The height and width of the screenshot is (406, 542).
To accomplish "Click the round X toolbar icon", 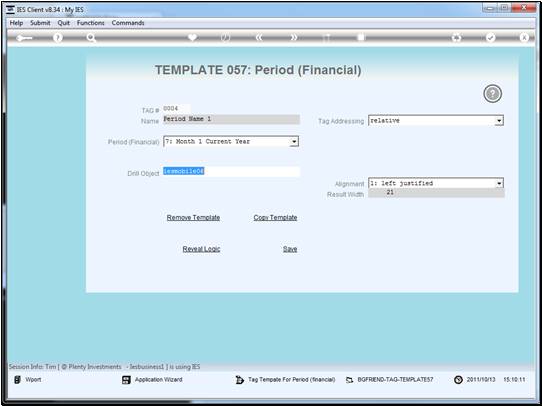I will pos(524,37).
